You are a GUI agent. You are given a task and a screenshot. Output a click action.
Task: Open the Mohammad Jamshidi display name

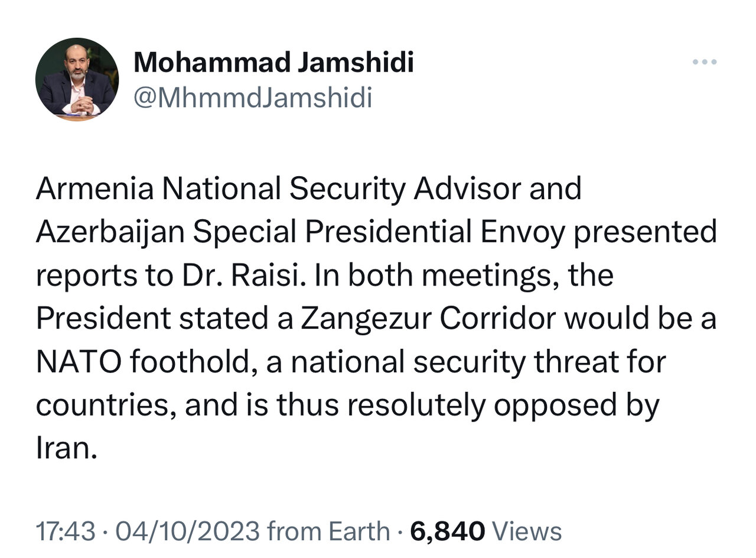pyautogui.click(x=273, y=63)
